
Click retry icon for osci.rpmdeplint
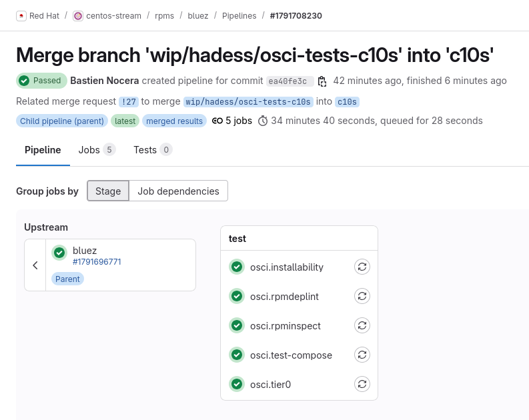(x=362, y=296)
